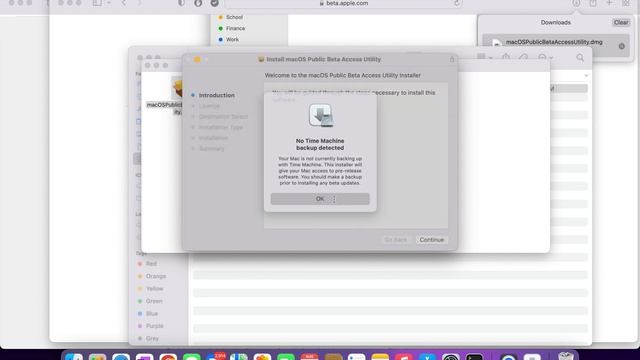Click the Safari privacy shield icon
Image resolution: width=640 pixels, height=360 pixels.
click(181, 3)
